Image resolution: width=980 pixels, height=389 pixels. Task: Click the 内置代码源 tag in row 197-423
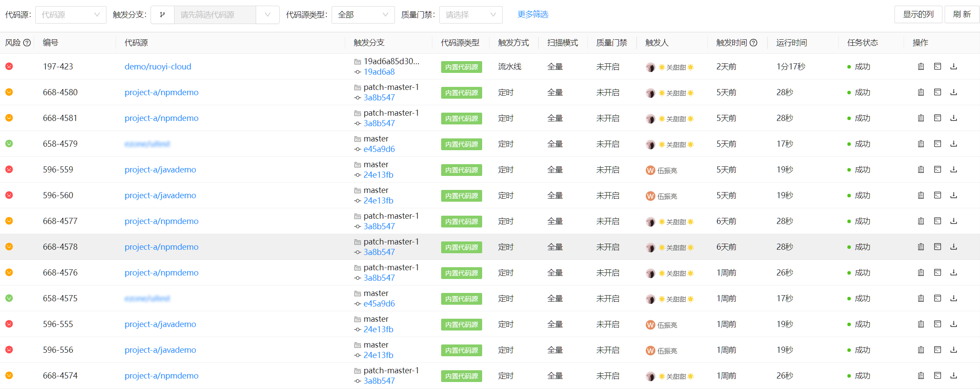click(x=462, y=67)
